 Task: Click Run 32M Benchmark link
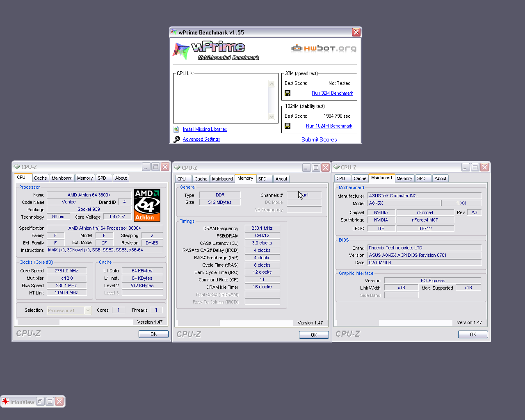[332, 93]
